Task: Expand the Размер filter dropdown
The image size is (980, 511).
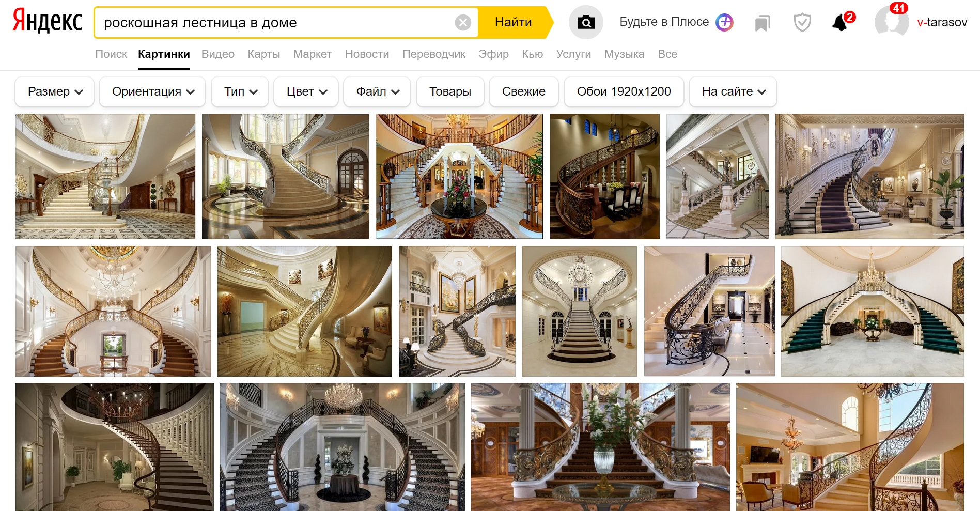Action: (x=55, y=91)
